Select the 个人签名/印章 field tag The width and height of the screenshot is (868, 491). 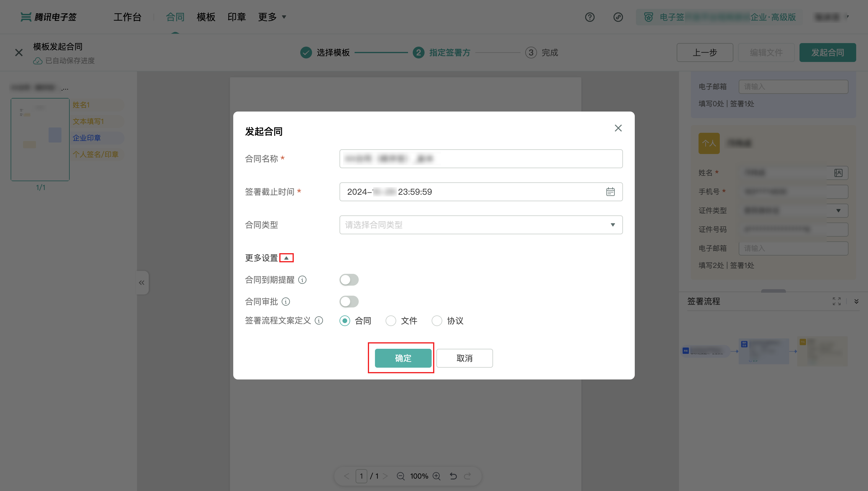point(97,154)
